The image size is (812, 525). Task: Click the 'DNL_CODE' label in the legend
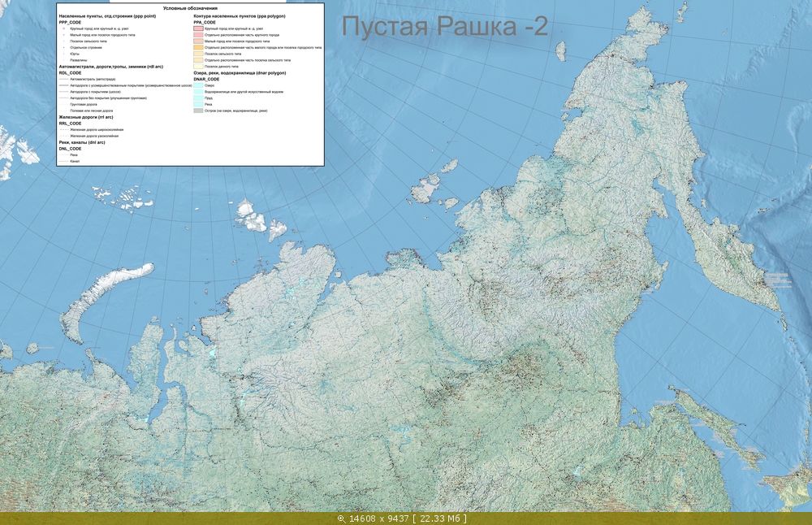coord(70,149)
